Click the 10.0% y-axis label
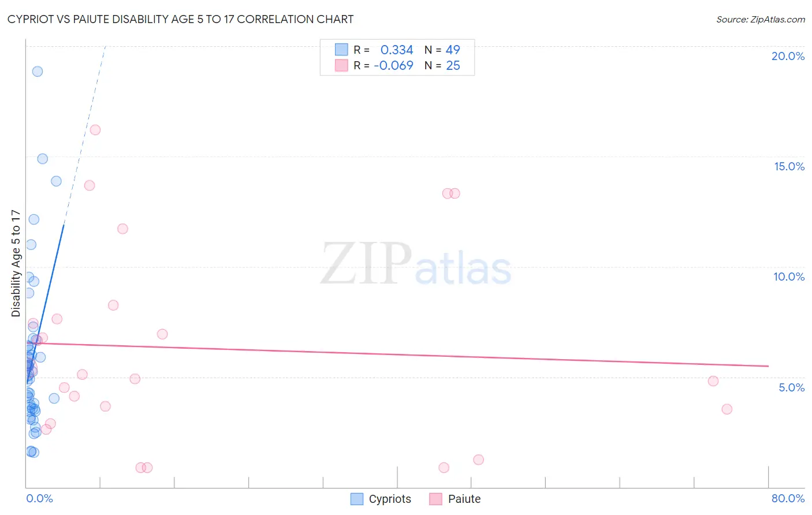 point(789,277)
